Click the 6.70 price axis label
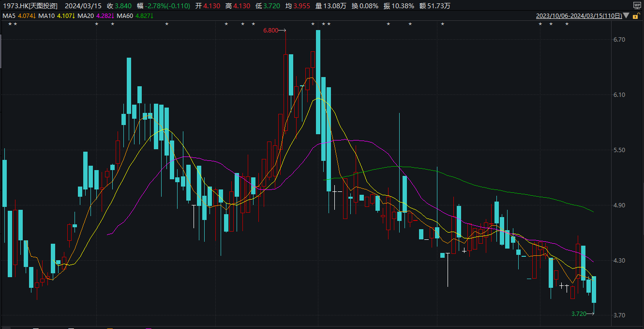 619,40
